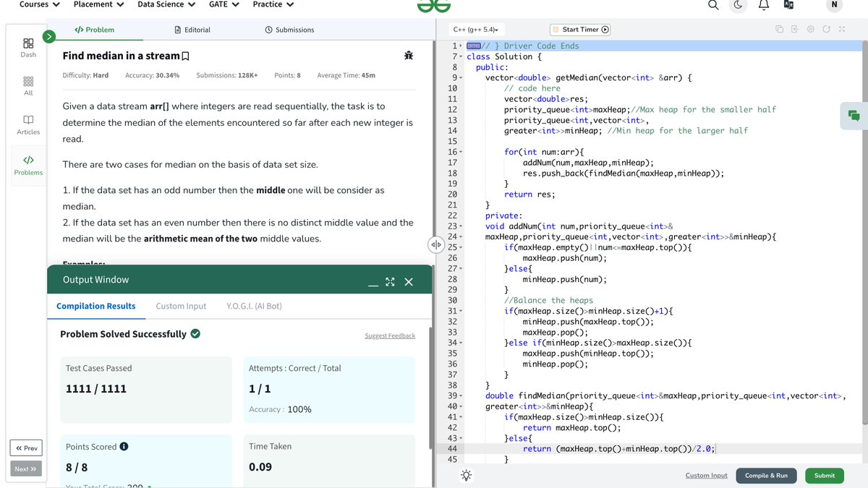Screen dimensions: 868x488
Task: Click the green solved checkmark badge
Action: [x=195, y=334]
